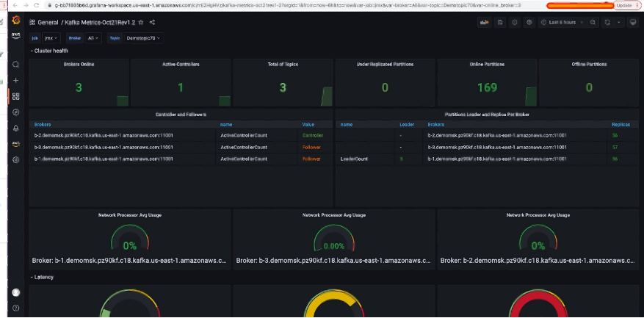Click the browser reload icon

tap(37, 5)
